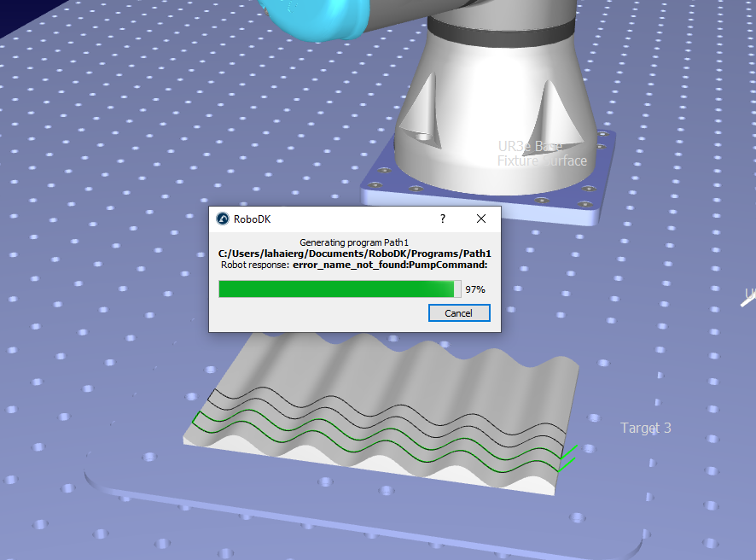The image size is (756, 560).
Task: Click the program path text Path1
Action: (x=354, y=254)
